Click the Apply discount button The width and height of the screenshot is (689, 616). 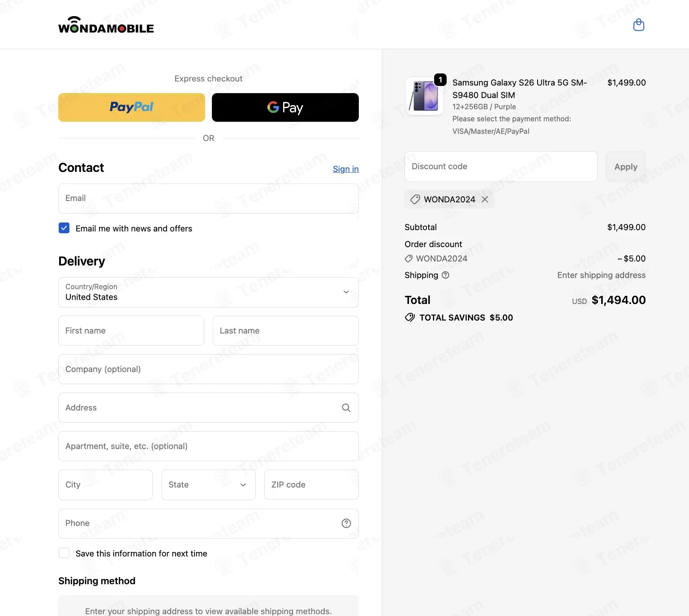coord(626,167)
